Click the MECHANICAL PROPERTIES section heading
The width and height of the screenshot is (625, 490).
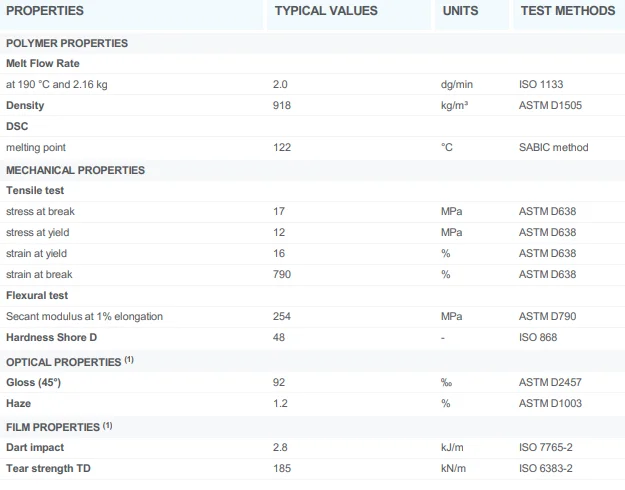pos(76,170)
